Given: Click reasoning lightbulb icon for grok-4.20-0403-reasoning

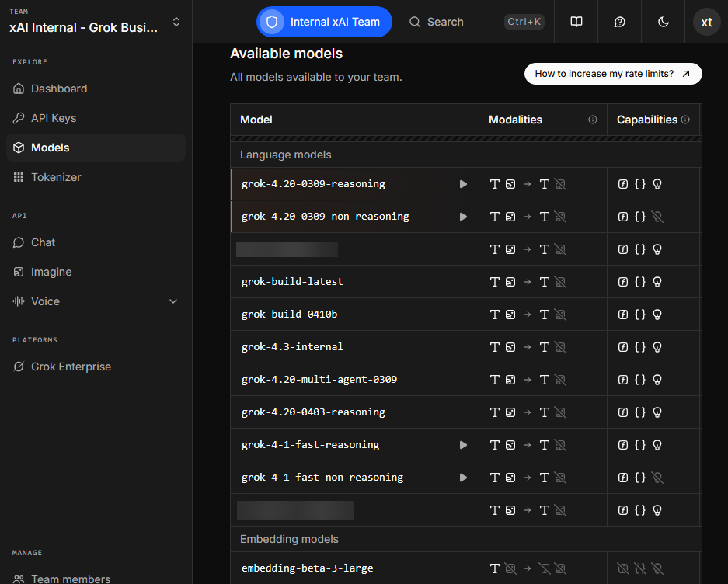Looking at the screenshot, I should tap(657, 412).
